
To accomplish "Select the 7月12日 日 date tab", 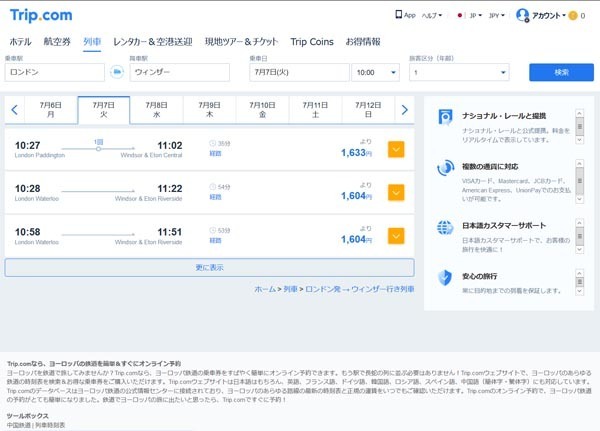I will click(x=368, y=110).
